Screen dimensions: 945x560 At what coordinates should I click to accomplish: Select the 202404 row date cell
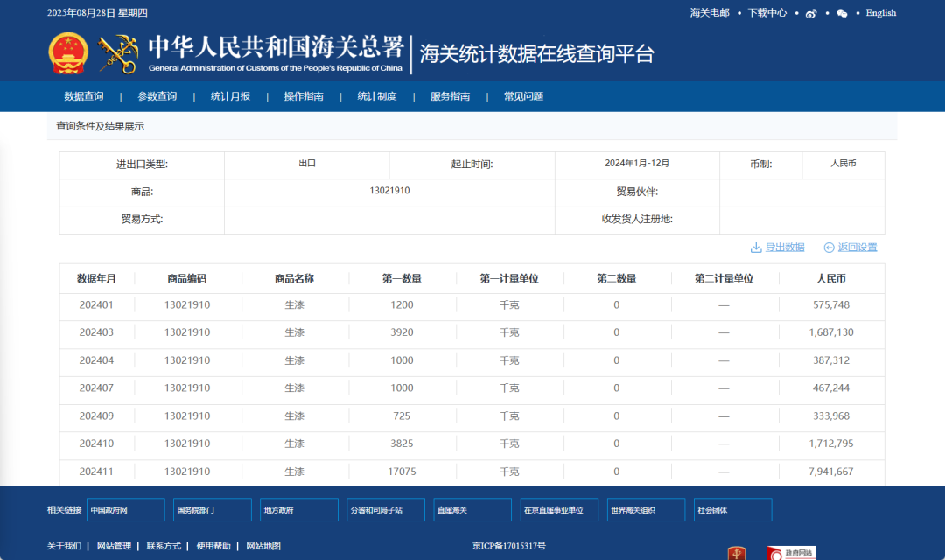(x=96, y=360)
